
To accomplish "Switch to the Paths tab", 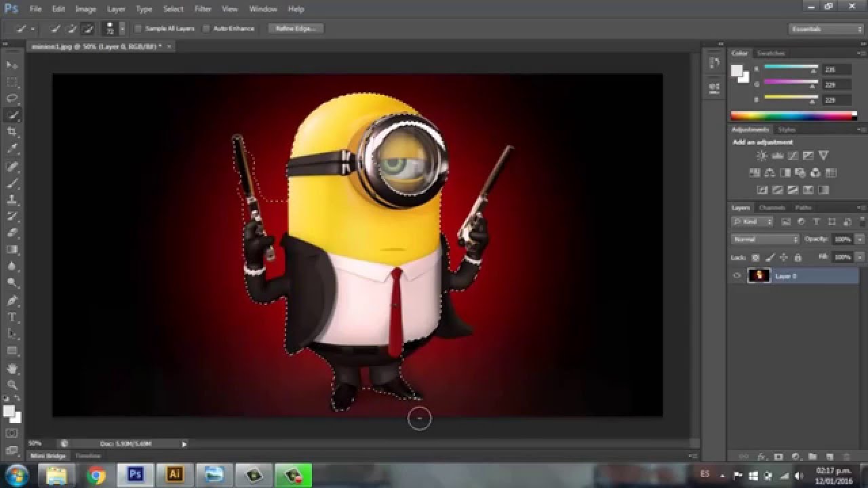I will [x=804, y=207].
